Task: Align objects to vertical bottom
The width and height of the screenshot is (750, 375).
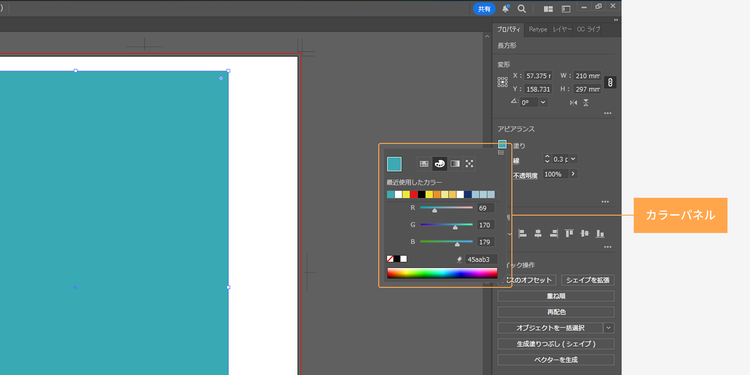Action: (600, 233)
